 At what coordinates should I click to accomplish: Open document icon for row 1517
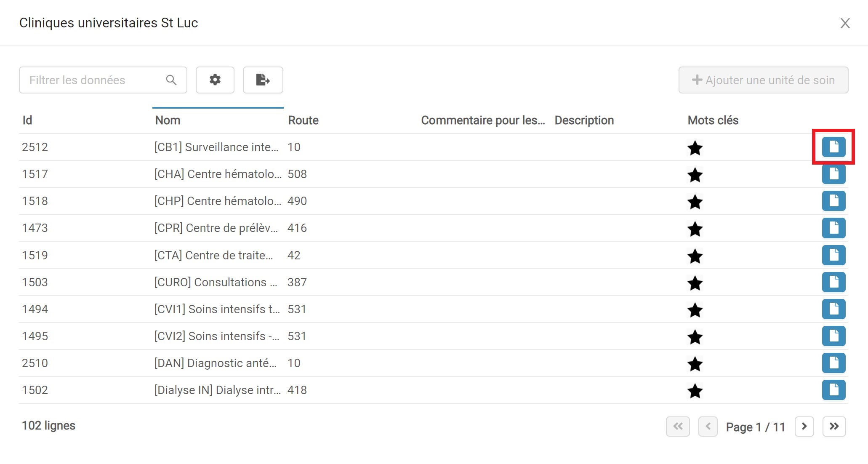click(x=833, y=174)
